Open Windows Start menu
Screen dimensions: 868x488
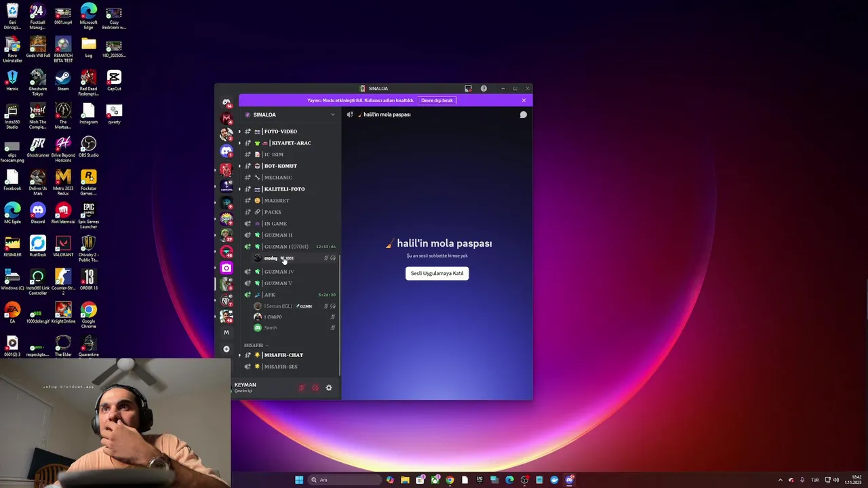(299, 480)
